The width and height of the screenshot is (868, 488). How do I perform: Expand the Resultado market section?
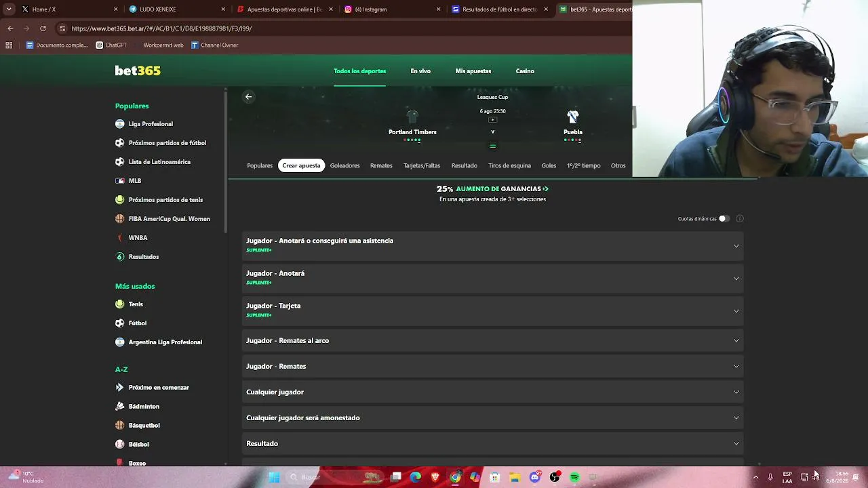tap(492, 443)
